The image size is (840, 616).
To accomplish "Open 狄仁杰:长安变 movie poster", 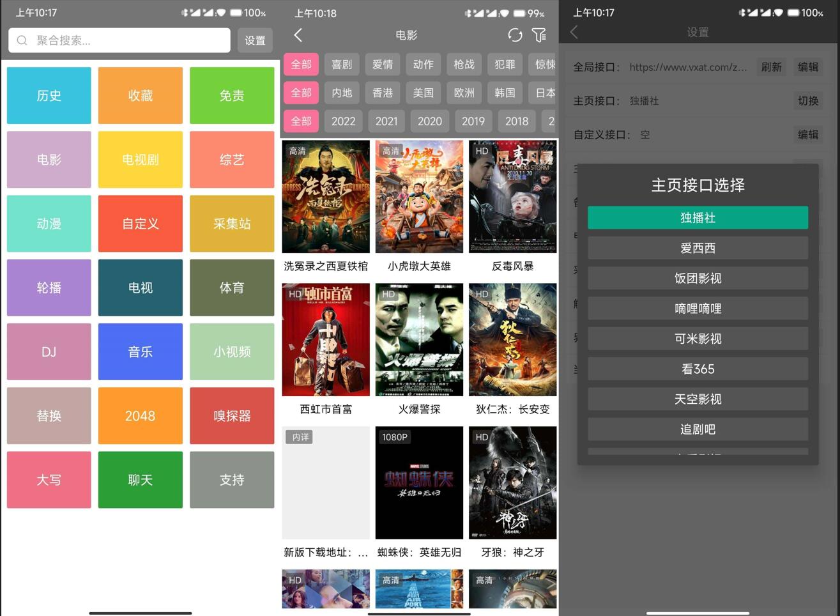I will coord(512,340).
